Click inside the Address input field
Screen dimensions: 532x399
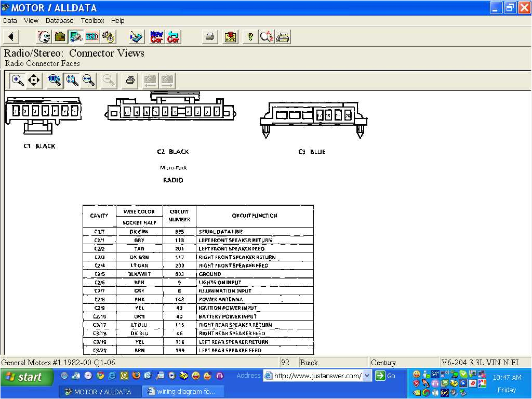point(317,375)
